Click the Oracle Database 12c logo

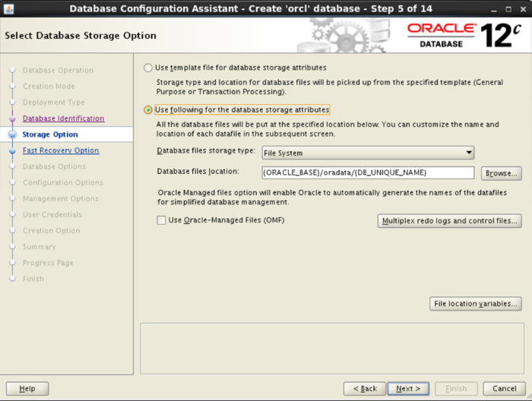point(464,35)
